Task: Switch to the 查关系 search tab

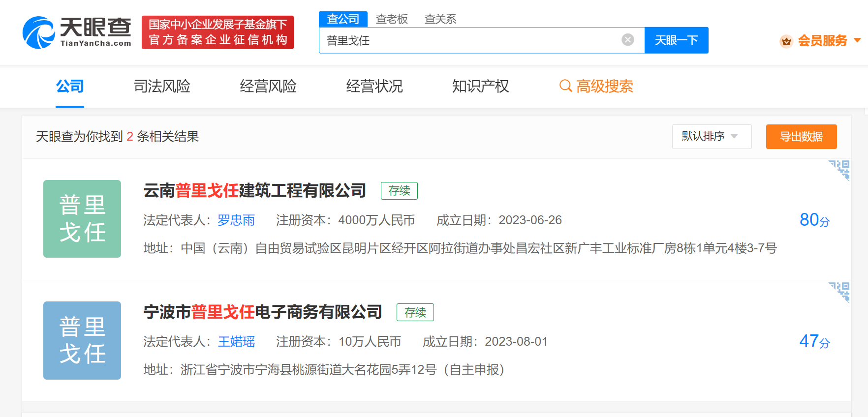Action: click(x=440, y=19)
